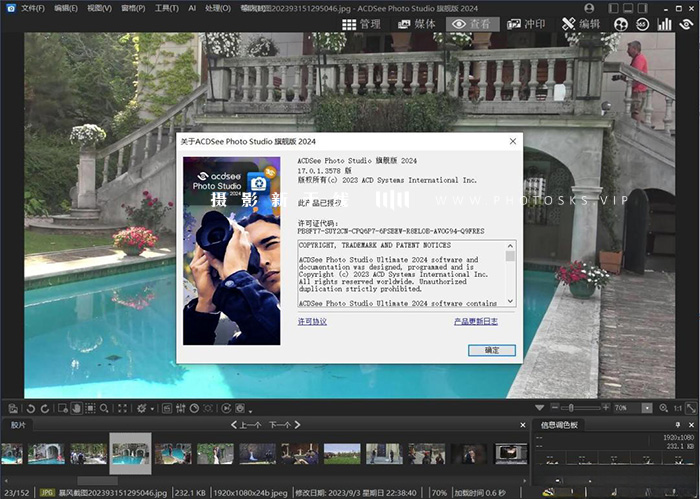700x499 pixels.
Task: Go to 下一个 next image
Action: tap(284, 425)
